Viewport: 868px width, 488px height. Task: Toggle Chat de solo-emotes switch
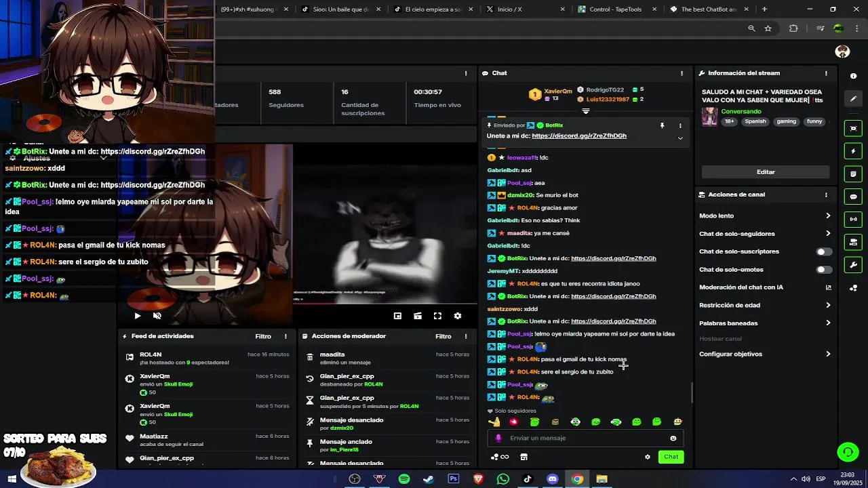click(x=824, y=270)
